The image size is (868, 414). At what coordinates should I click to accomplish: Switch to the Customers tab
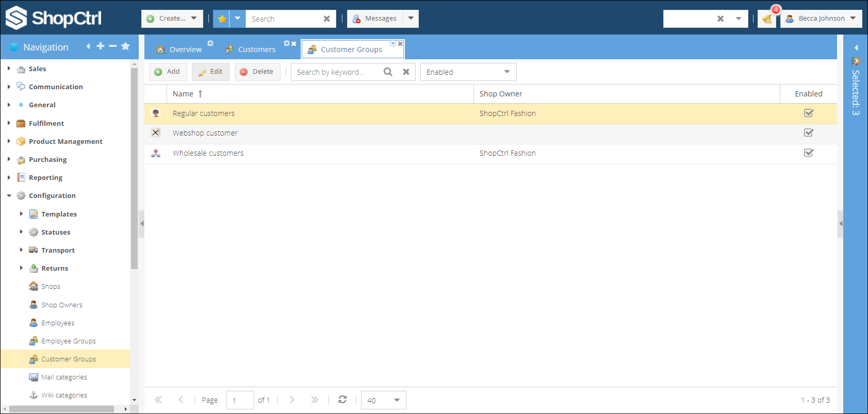click(251, 49)
